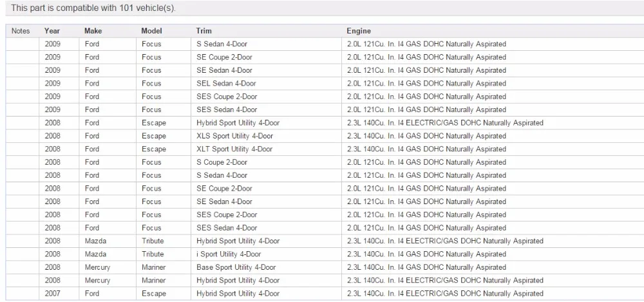Viewport: 644px width, 302px height.
Task: Select 'Hybrid Sport Utility 4-Door' trim in Mercury Mariner row
Action: 238,281
